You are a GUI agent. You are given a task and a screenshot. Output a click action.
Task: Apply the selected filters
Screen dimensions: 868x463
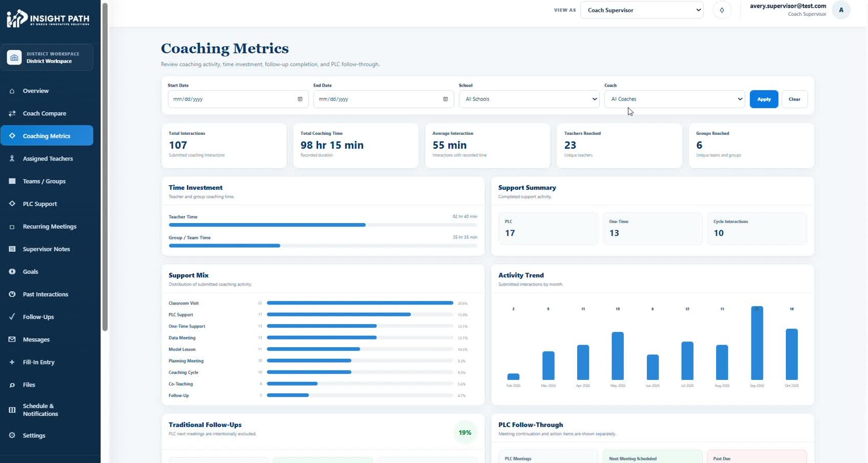click(x=764, y=99)
